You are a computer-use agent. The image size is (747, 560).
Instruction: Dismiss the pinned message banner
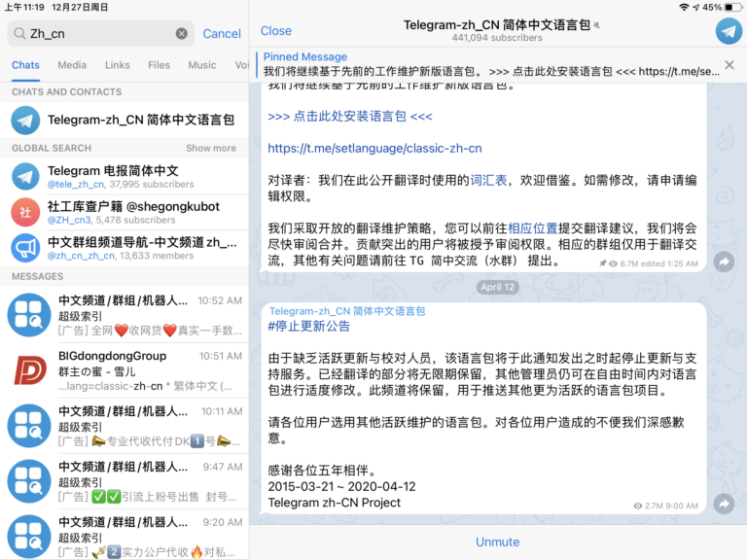[x=729, y=65]
